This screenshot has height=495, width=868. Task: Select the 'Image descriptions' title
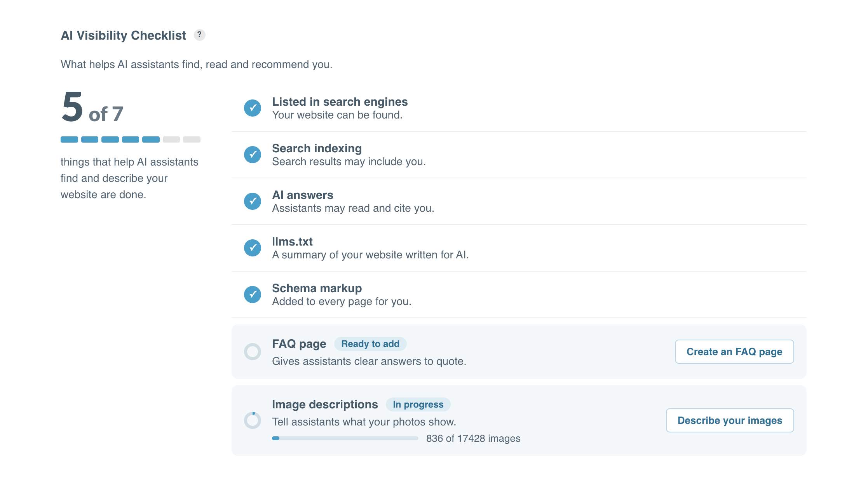[325, 404]
